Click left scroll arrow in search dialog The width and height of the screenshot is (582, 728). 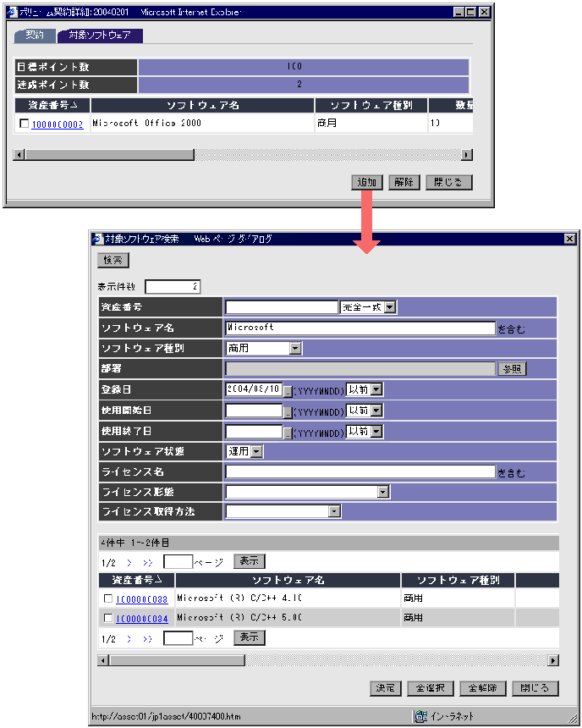click(x=103, y=660)
